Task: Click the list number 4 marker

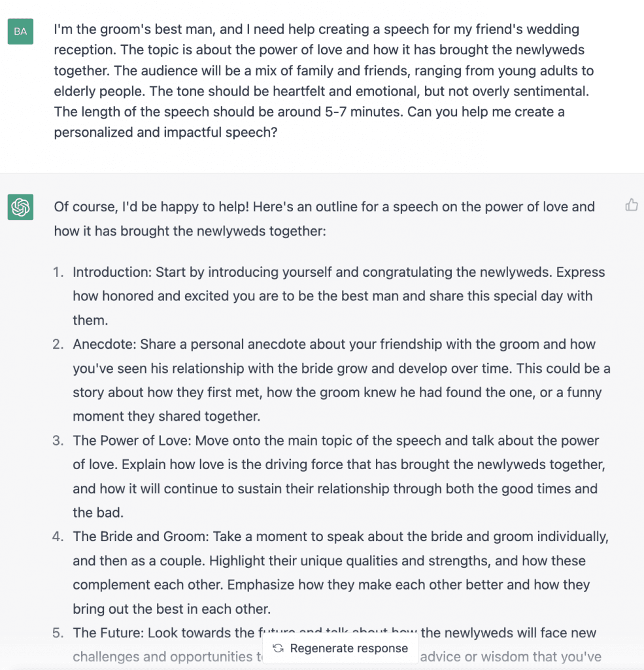Action: click(59, 537)
